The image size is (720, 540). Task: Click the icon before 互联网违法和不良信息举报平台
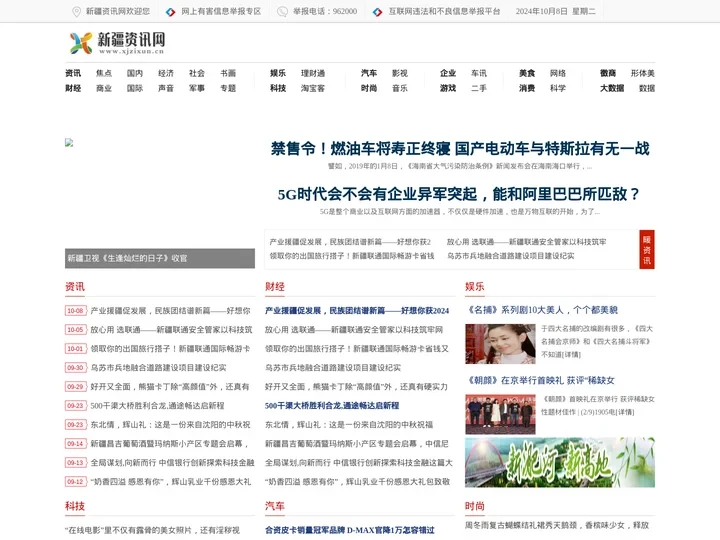pyautogui.click(x=377, y=11)
